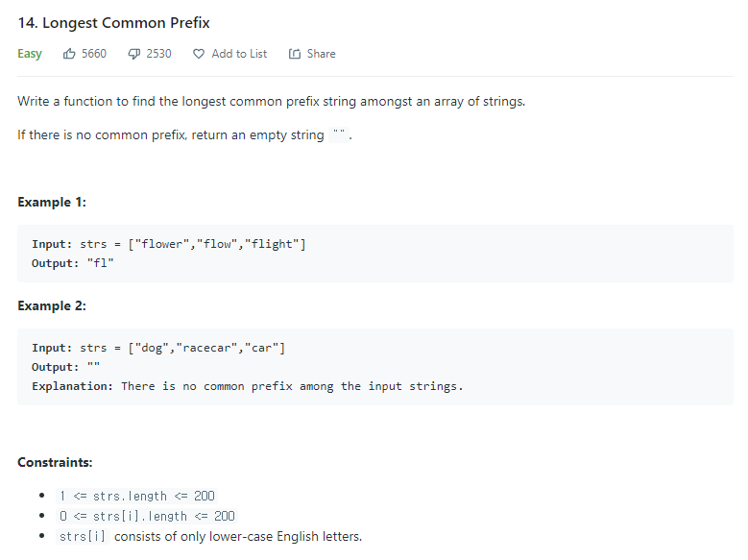Click the flower flow flight input line
Screen dimensions: 748x560
pyautogui.click(x=169, y=244)
